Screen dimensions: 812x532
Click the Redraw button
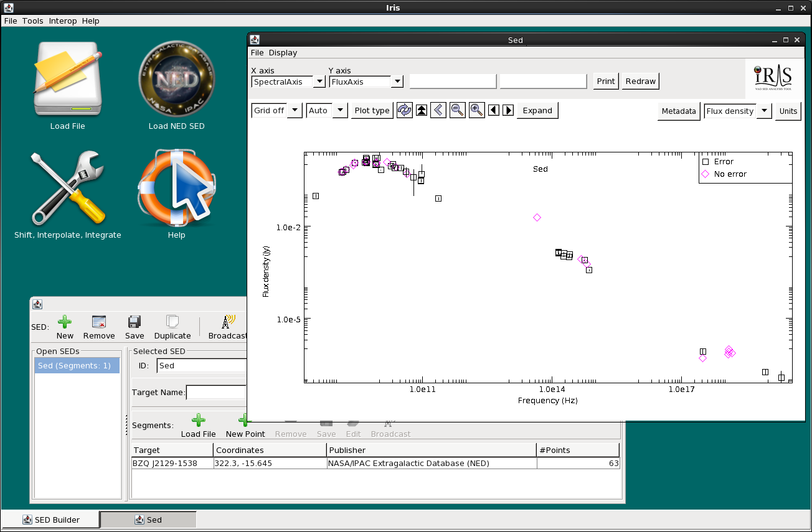click(x=641, y=82)
